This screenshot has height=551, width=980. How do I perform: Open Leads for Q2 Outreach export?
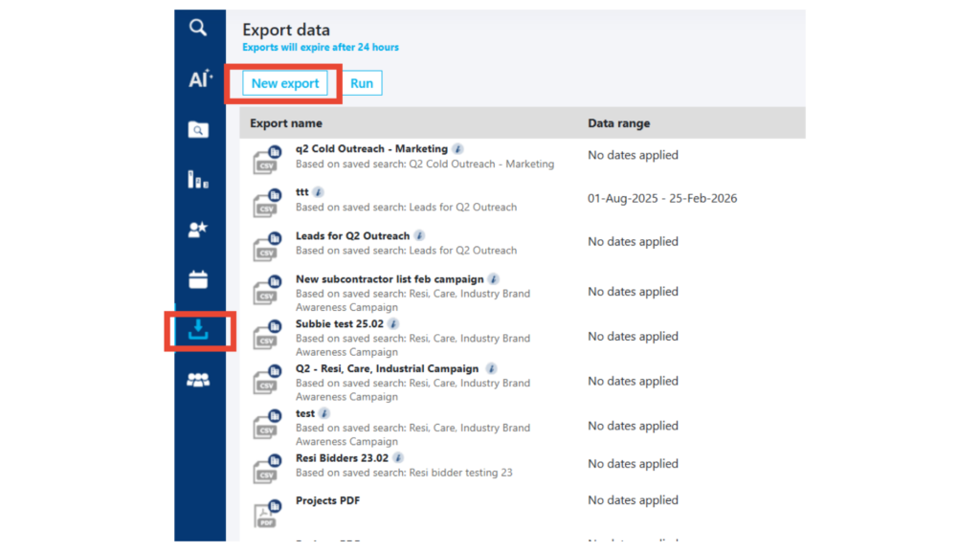tap(352, 236)
